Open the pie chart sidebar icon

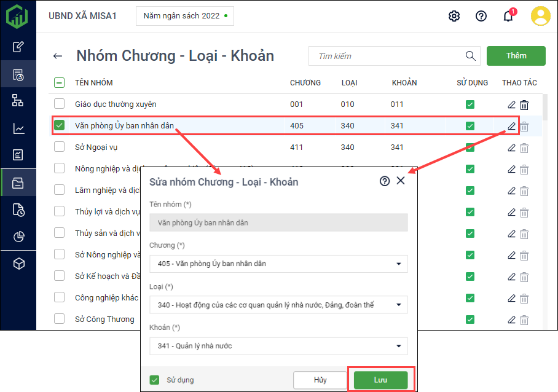click(x=18, y=237)
